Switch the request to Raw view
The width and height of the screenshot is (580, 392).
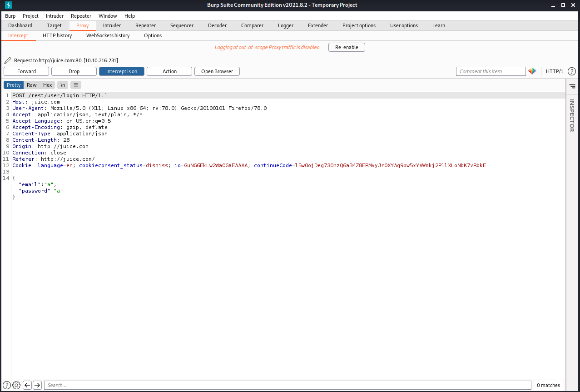(x=32, y=85)
